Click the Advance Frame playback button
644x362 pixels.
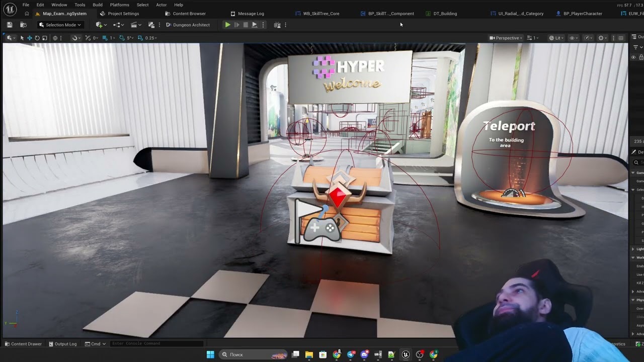pyautogui.click(x=236, y=25)
